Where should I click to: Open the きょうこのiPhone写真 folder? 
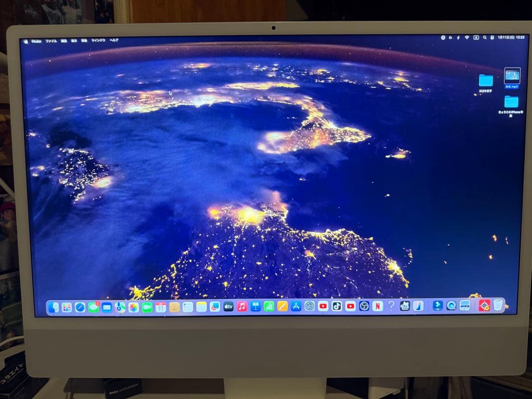[511, 101]
